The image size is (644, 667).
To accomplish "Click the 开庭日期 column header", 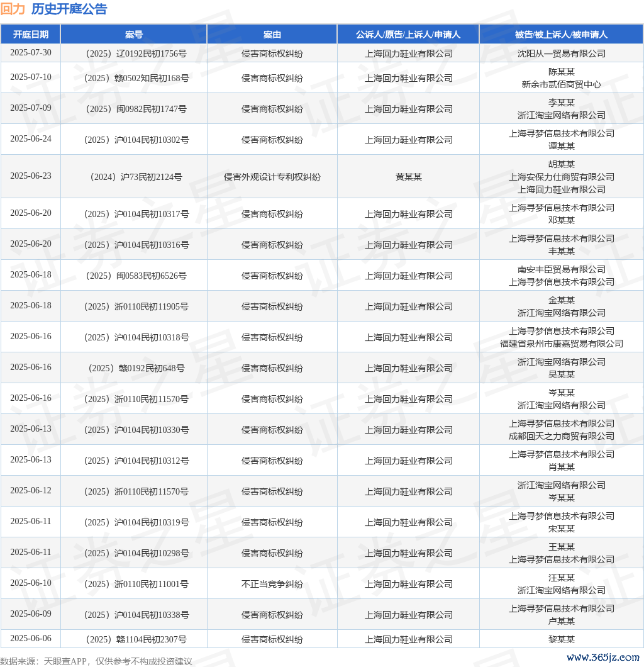I will [31, 35].
